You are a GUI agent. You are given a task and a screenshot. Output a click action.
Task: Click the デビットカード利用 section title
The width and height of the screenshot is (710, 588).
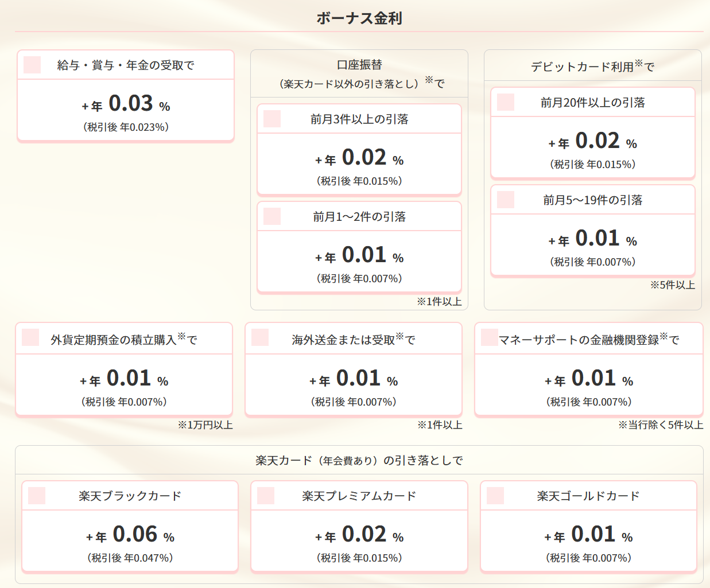(592, 67)
